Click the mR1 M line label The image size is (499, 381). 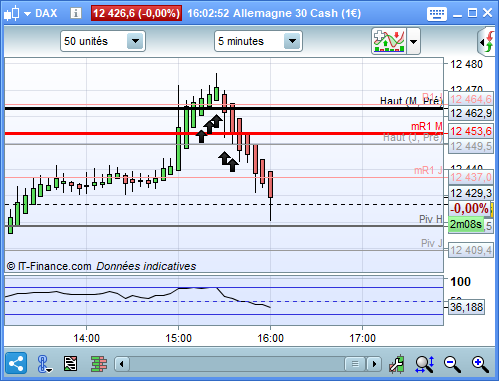coord(426,126)
